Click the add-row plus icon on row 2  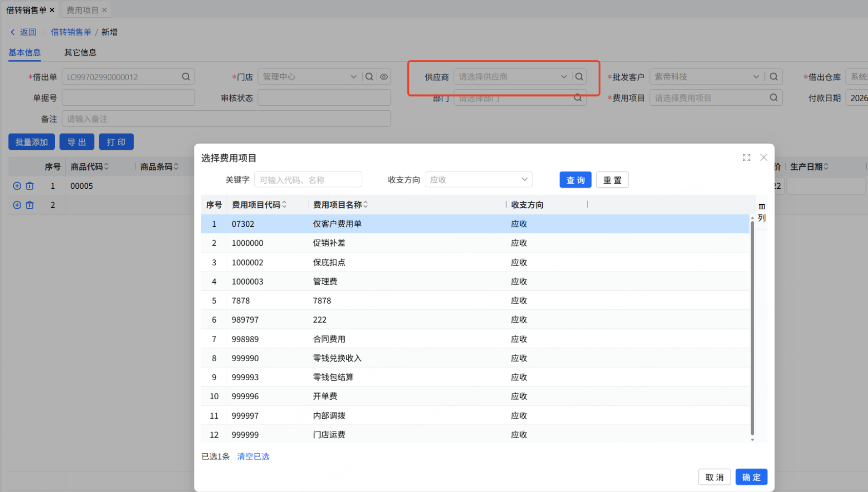point(17,205)
